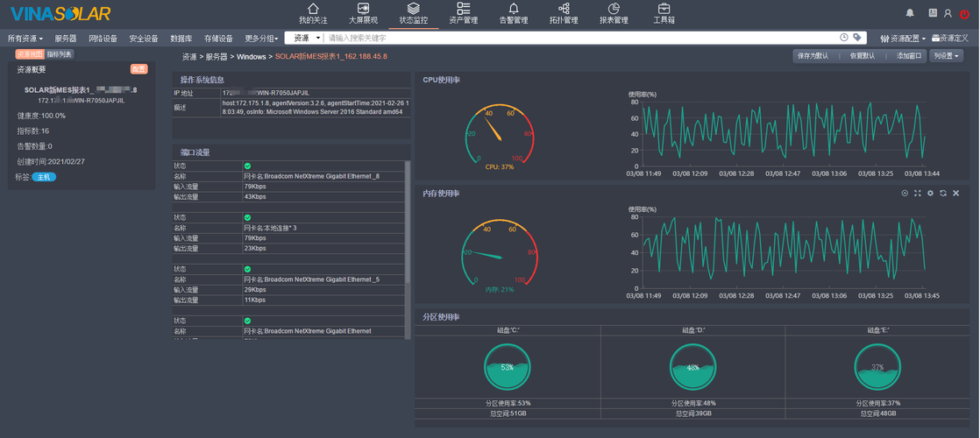Open the 资源 search type dropdown
Screen dimensions: 980x438
point(306,39)
